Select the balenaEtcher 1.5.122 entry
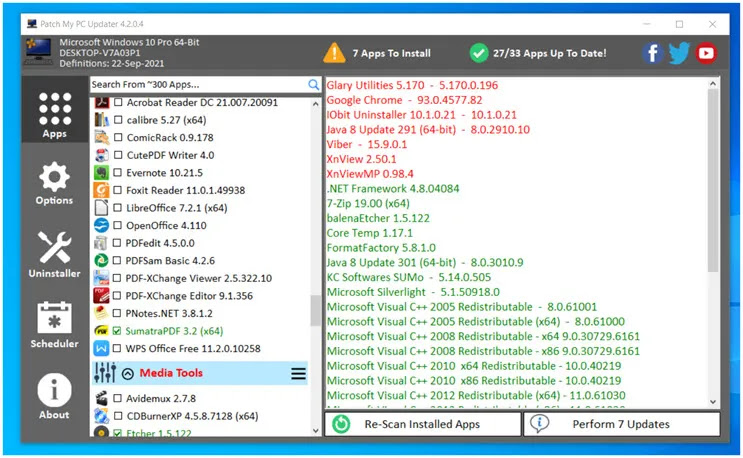This screenshot has height=458, width=743. click(x=378, y=218)
